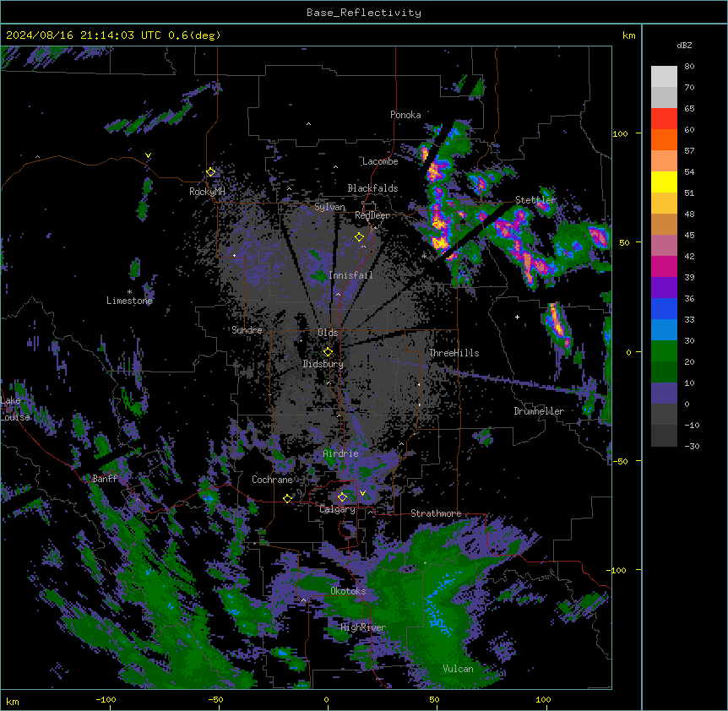The width and height of the screenshot is (728, 711).
Task: Click the Airdrie label
Action: click(x=341, y=453)
